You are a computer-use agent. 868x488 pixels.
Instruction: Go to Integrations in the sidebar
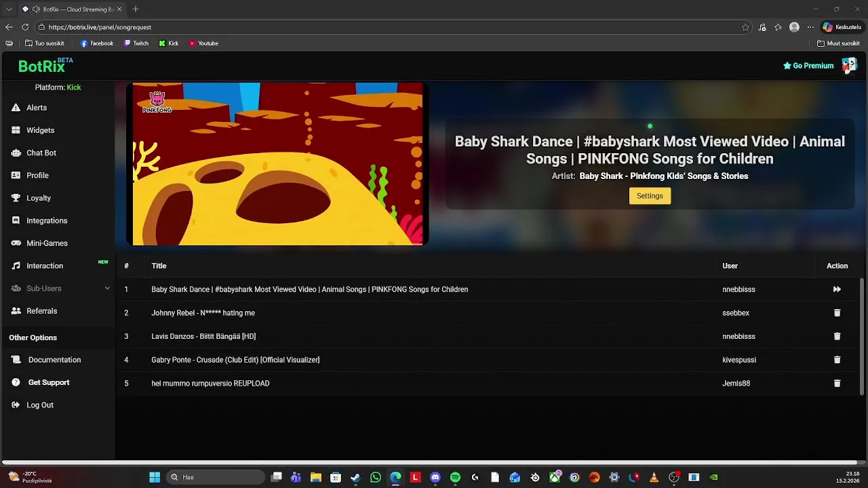point(47,221)
